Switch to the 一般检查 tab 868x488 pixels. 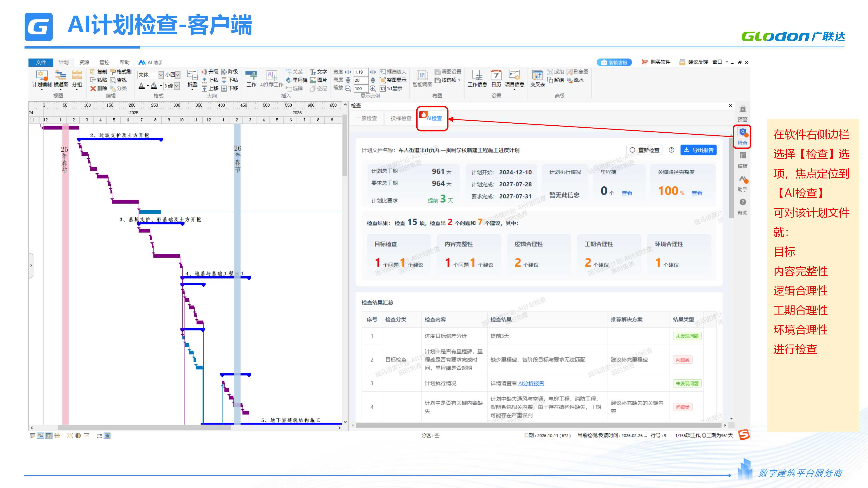click(366, 118)
